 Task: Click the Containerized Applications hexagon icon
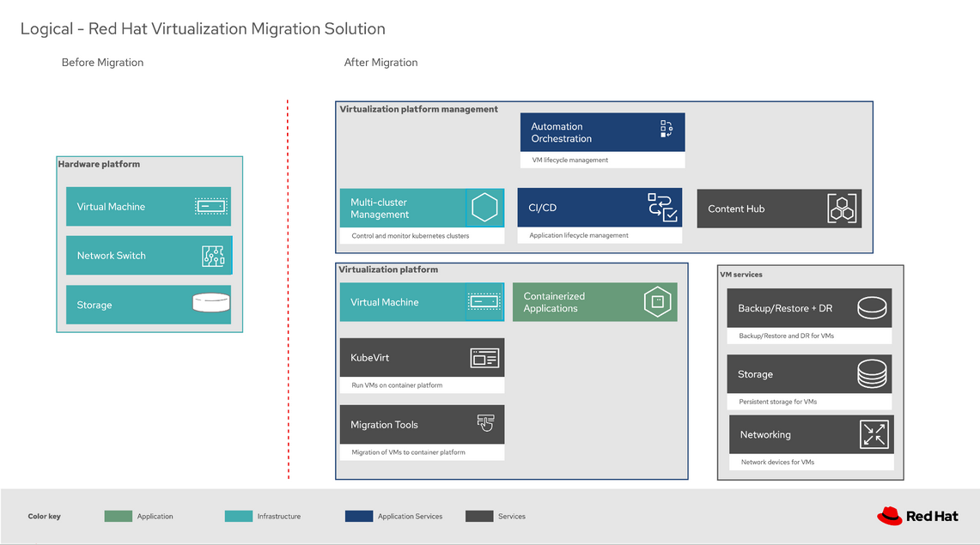click(x=657, y=302)
